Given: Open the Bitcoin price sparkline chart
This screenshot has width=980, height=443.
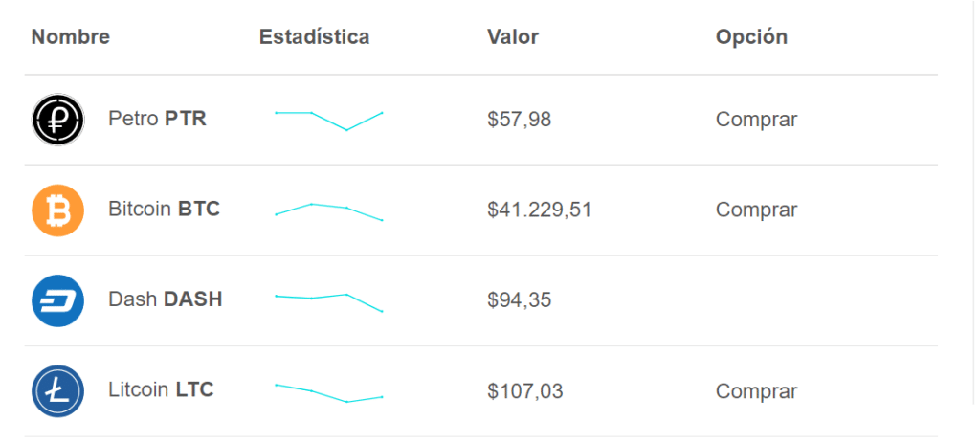Looking at the screenshot, I should point(329,211).
